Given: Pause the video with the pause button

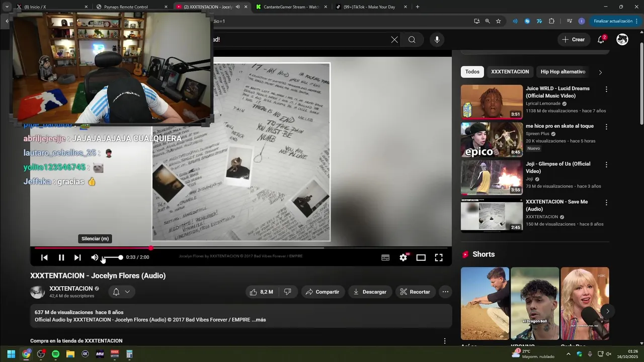Looking at the screenshot, I should pos(61,257).
